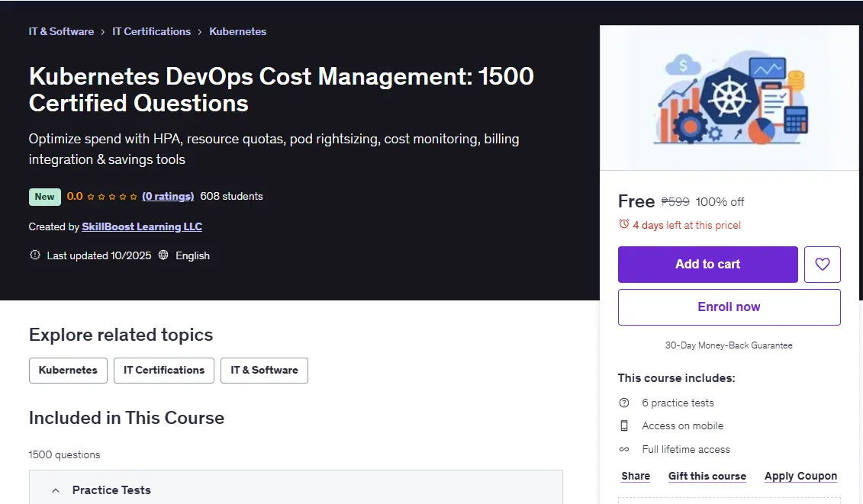
Task: Click the 'Explore related topics' heading
Action: pos(121,335)
